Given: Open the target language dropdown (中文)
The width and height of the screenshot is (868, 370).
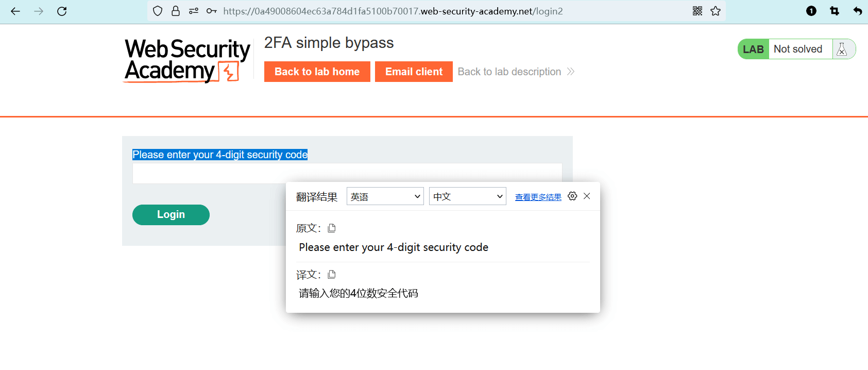Looking at the screenshot, I should (x=468, y=196).
